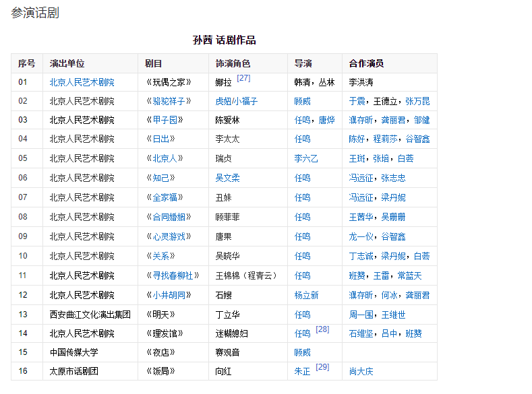The image size is (532, 394).
Task: Click the 《心灵游戏》 play link
Action: click(x=169, y=236)
